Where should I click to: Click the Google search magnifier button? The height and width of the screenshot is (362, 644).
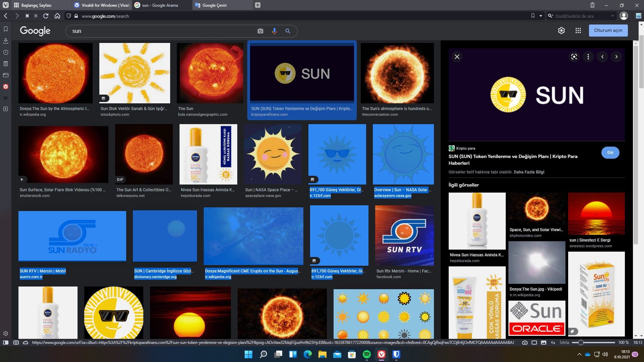[x=288, y=31]
